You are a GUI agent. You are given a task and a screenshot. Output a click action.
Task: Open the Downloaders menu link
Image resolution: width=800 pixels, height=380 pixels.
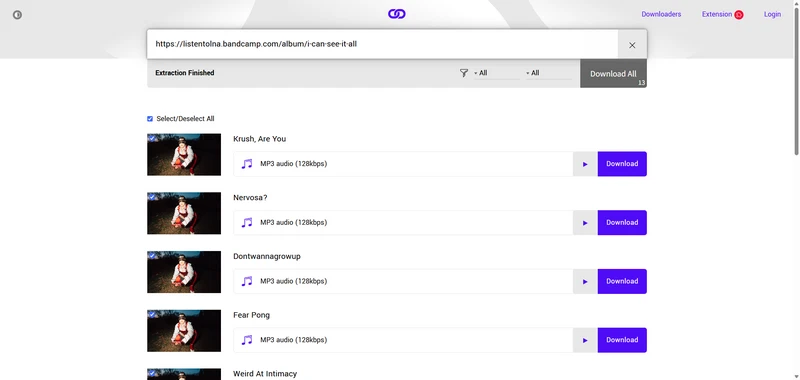(661, 14)
